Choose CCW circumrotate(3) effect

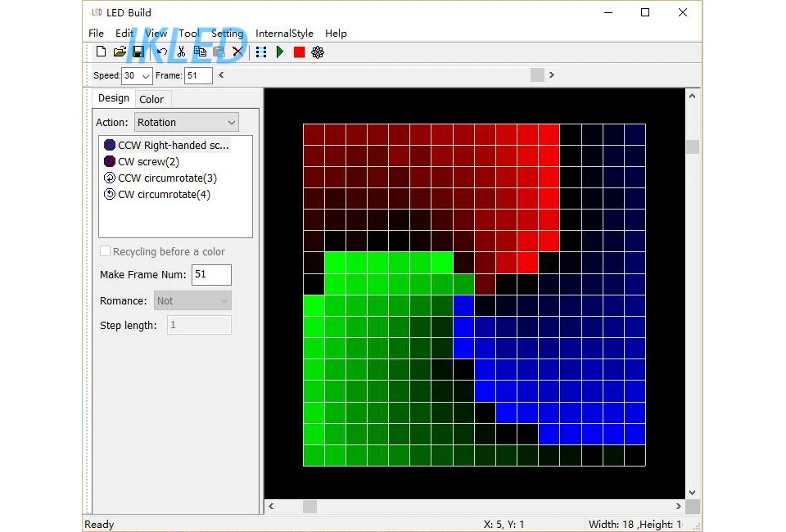pyautogui.click(x=160, y=178)
